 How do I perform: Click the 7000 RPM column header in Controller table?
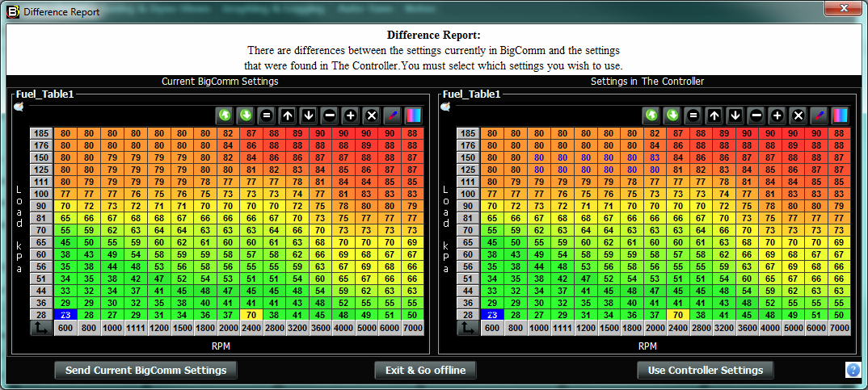tap(840, 328)
